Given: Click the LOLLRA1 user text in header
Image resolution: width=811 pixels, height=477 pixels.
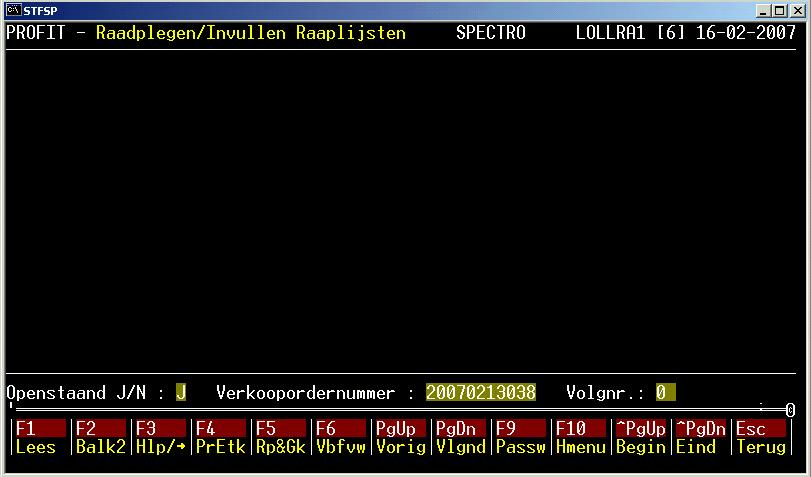Looking at the screenshot, I should click(610, 33).
